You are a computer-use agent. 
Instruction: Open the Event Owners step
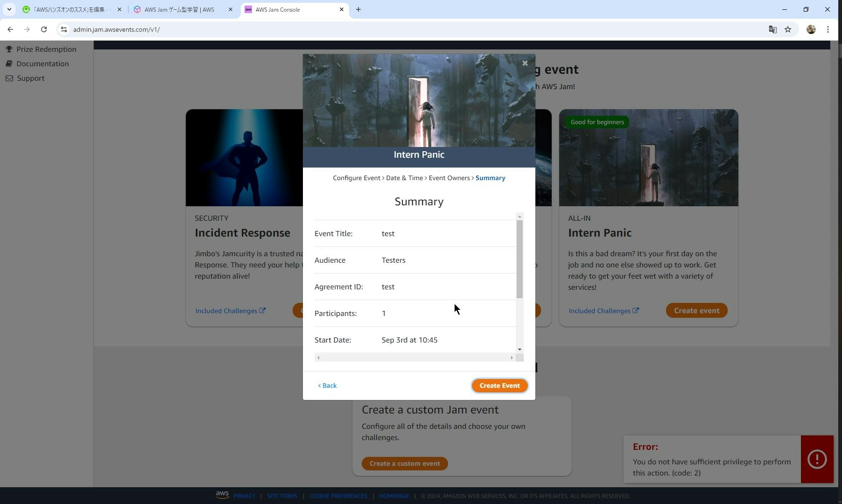[449, 178]
